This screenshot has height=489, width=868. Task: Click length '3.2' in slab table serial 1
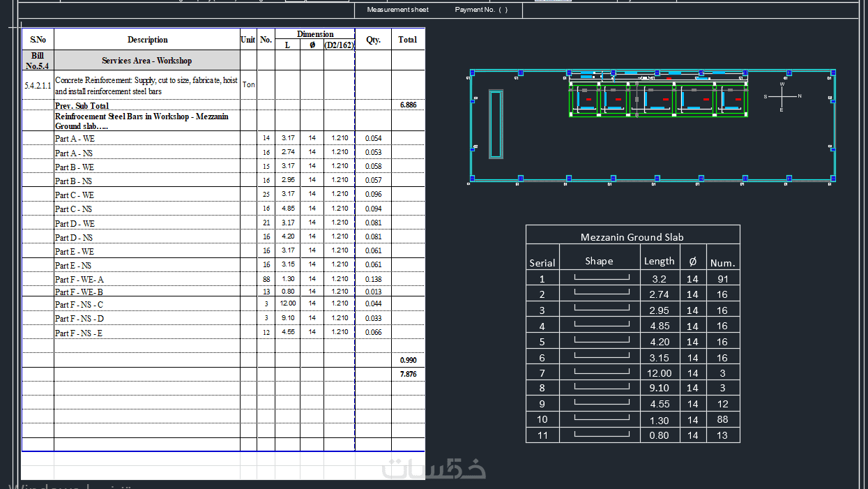point(660,278)
